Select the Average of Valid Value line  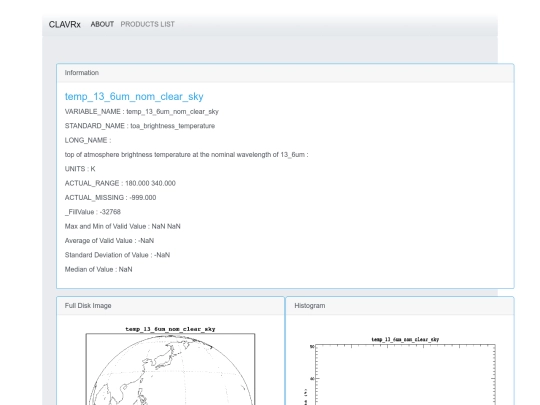[109, 241]
